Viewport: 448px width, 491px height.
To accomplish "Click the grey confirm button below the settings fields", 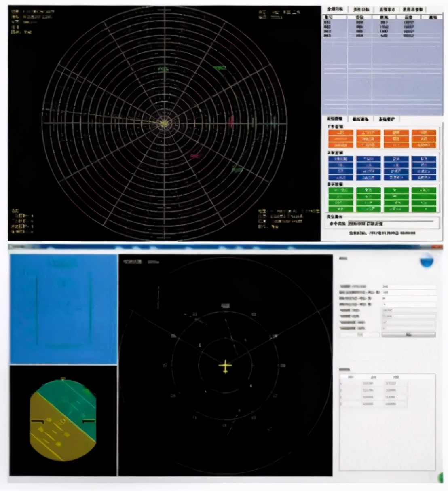I will [408, 334].
